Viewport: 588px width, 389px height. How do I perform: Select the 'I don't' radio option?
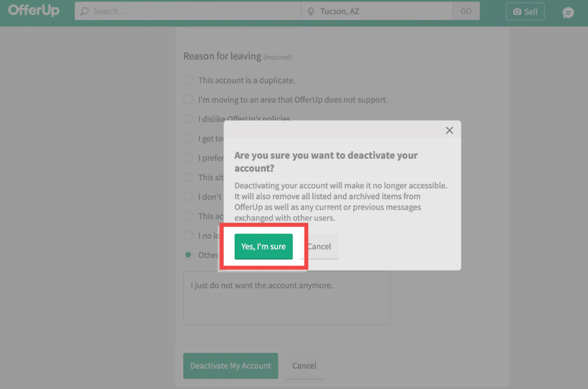coord(188,197)
